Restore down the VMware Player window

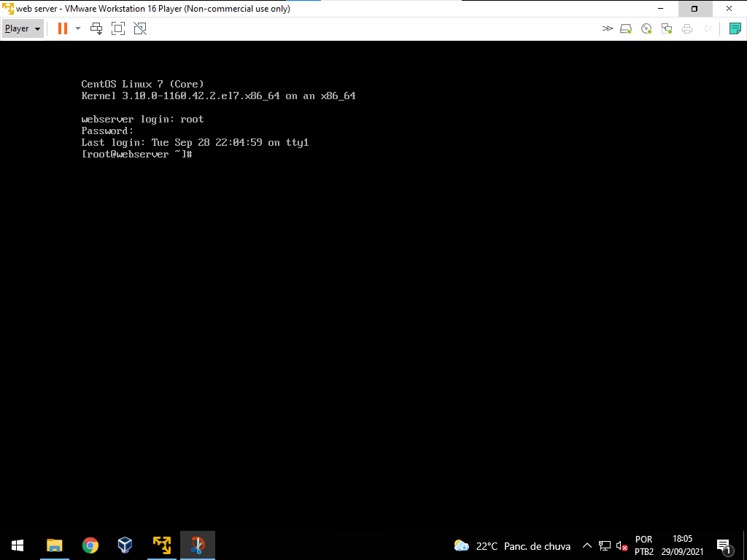[694, 9]
